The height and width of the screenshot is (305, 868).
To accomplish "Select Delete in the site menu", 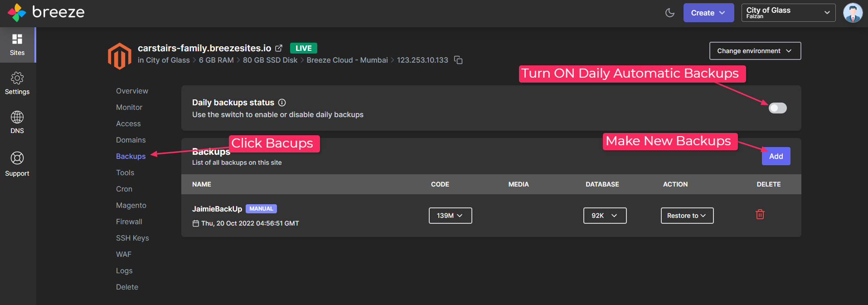I will pyautogui.click(x=127, y=287).
